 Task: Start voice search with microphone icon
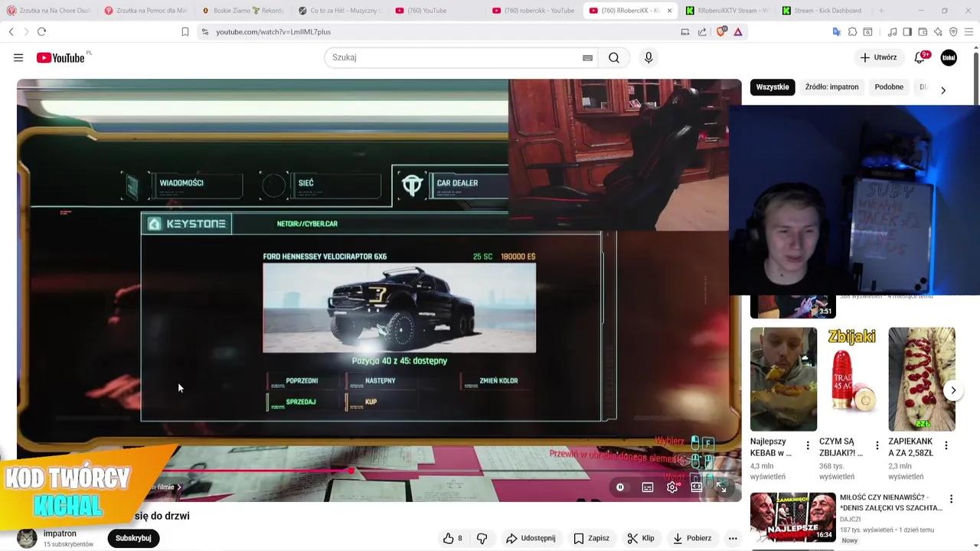point(648,57)
